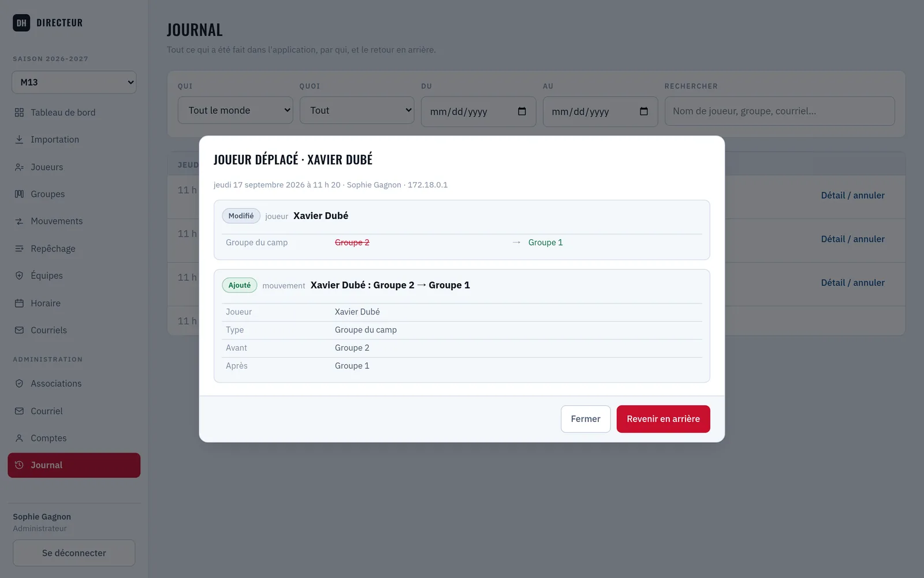This screenshot has height=578, width=924.
Task: Click 'Groupe du camp' in Type row
Action: click(366, 330)
